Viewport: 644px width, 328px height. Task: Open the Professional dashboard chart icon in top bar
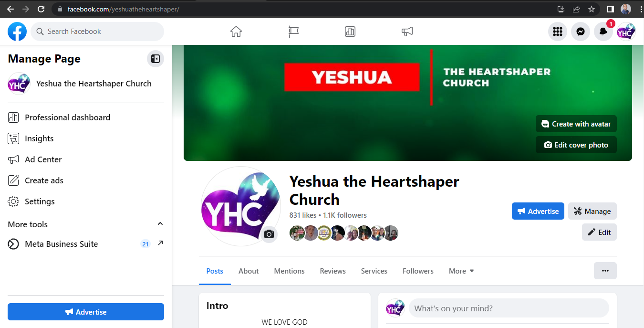[x=350, y=32]
